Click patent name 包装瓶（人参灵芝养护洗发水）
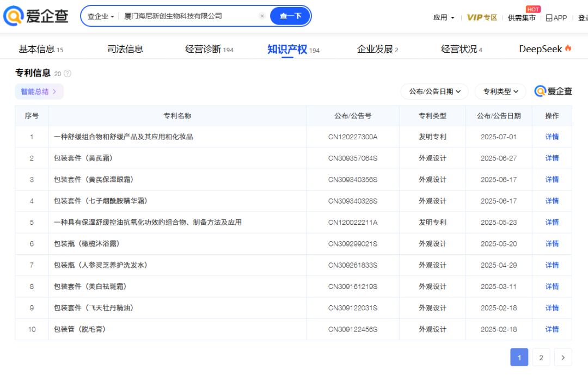Viewport: 588px width, 381px height. [x=101, y=265]
